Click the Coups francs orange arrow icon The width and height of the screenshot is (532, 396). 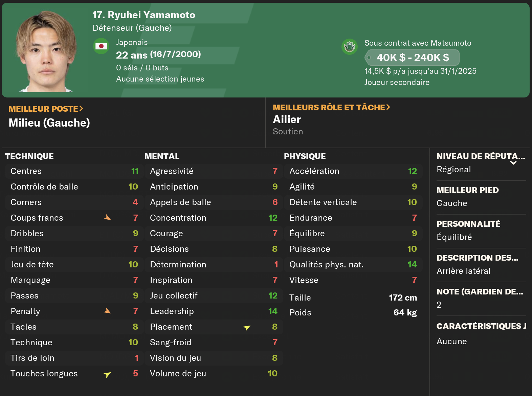[107, 218]
